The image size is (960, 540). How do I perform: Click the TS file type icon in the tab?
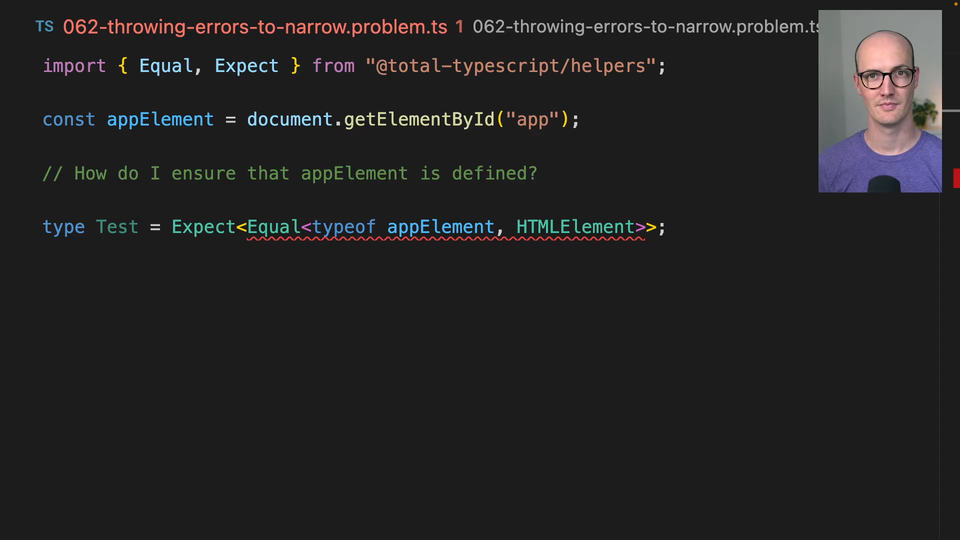(44, 27)
